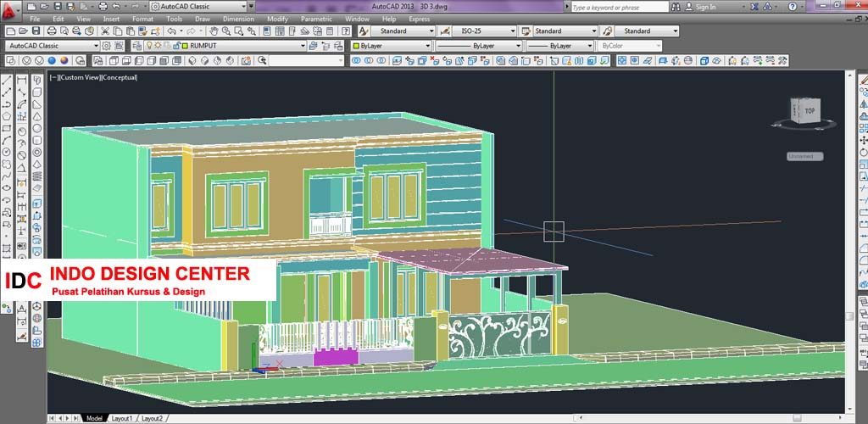
Task: Open the AutoCAD Classic workspace combo box
Action: 53,46
